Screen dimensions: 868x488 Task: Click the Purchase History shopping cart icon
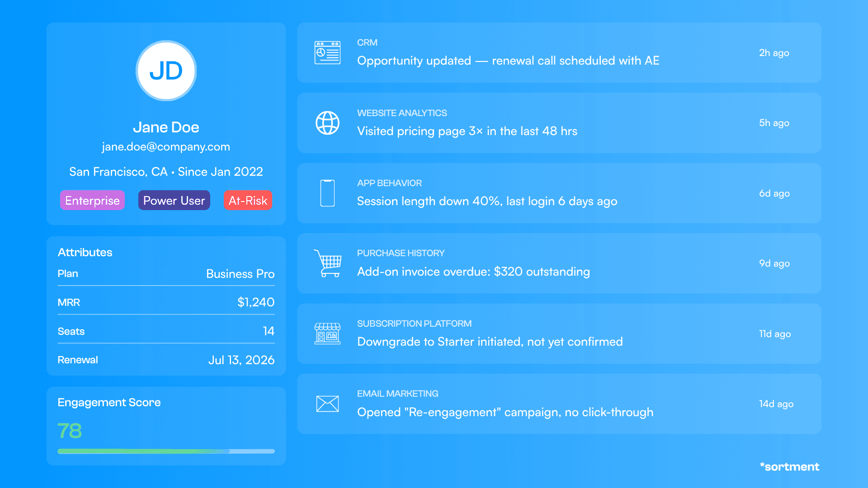(327, 263)
